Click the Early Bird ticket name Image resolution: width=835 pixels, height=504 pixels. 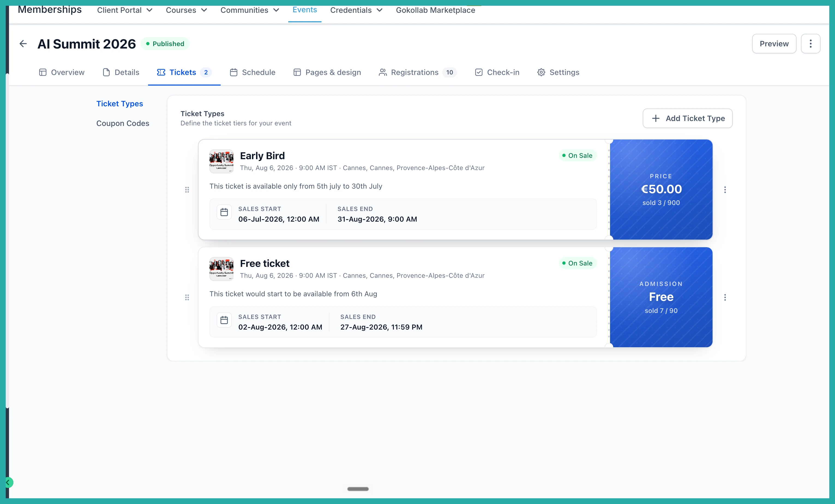[262, 155]
